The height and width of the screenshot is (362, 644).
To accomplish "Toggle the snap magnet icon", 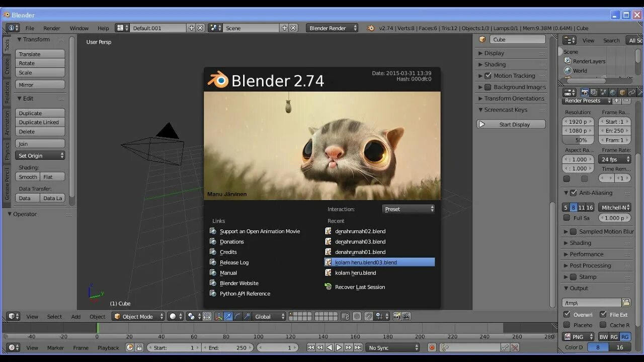I will [369, 316].
